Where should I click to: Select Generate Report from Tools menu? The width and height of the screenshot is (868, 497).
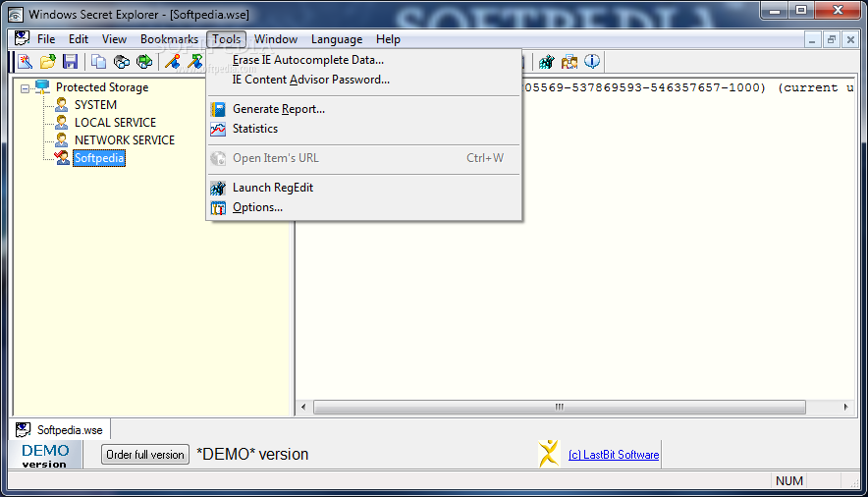point(363,109)
